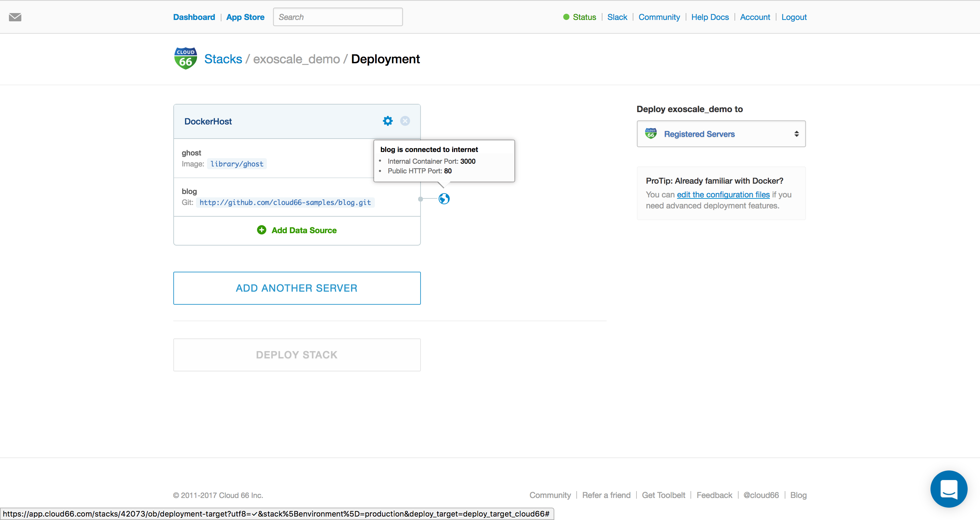Click the globe icon connecting blog to internet

click(x=444, y=198)
